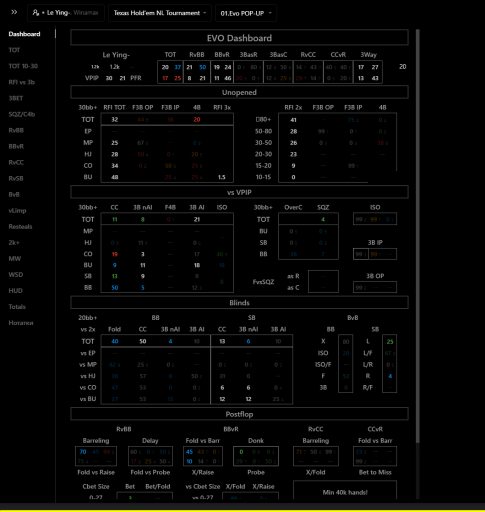485x512 pixels.
Task: Open the RvBB sidebar item
Action: click(16, 130)
